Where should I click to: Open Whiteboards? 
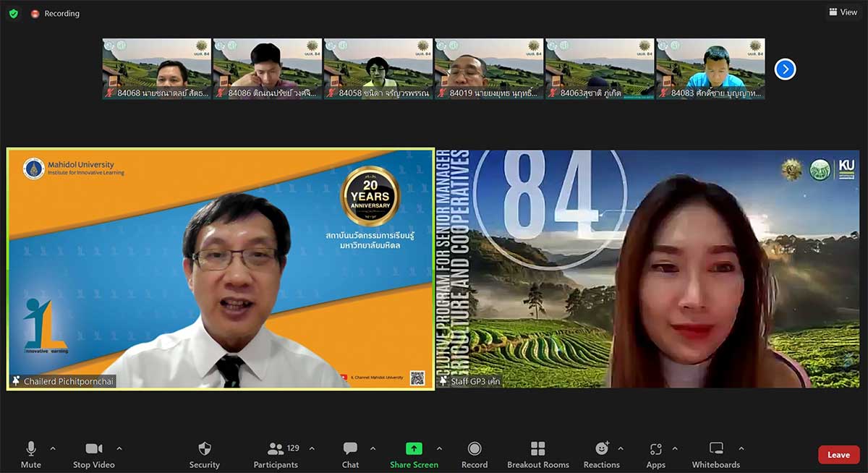715,453
